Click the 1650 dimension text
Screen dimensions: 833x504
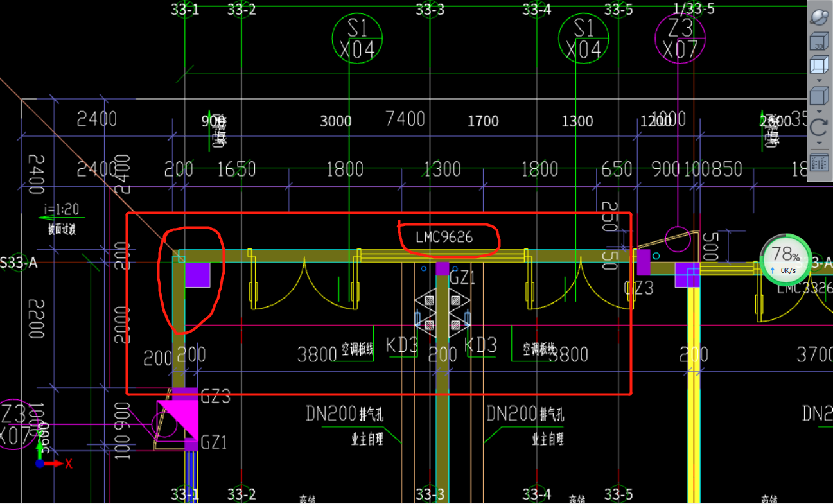pyautogui.click(x=236, y=169)
